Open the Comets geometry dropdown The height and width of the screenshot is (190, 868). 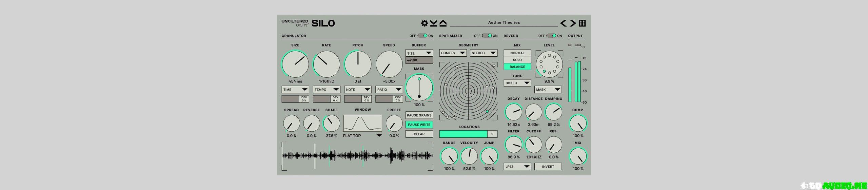pyautogui.click(x=453, y=53)
